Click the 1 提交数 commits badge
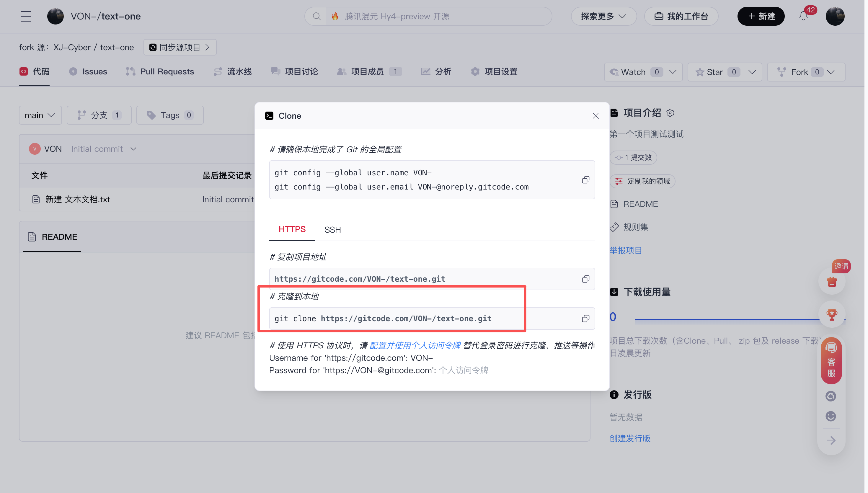The image size is (868, 493). click(633, 158)
